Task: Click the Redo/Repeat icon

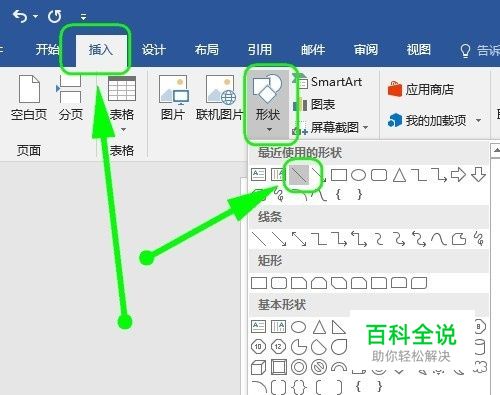Action: pos(54,16)
